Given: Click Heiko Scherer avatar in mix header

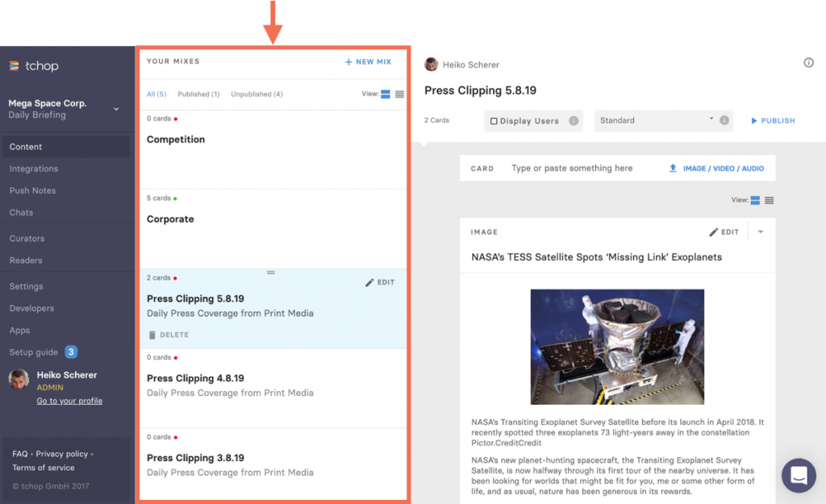Looking at the screenshot, I should point(432,65).
